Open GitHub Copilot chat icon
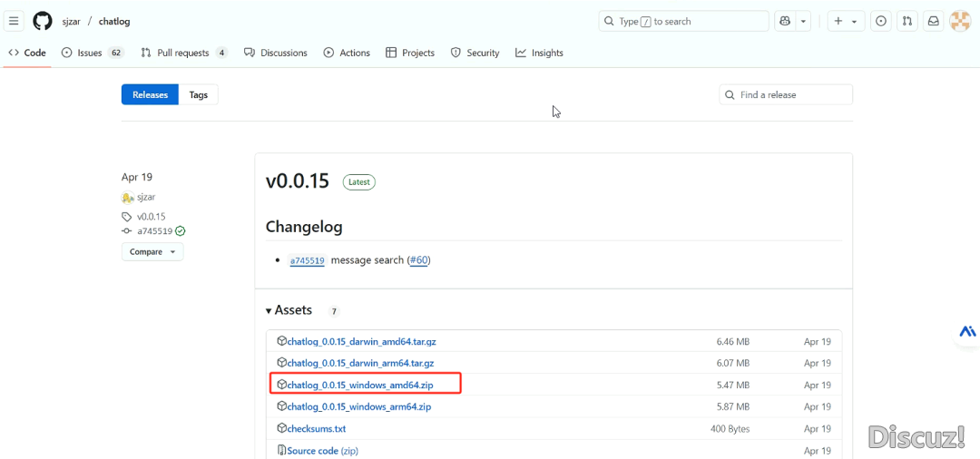Image resolution: width=980 pixels, height=459 pixels. coord(784,21)
